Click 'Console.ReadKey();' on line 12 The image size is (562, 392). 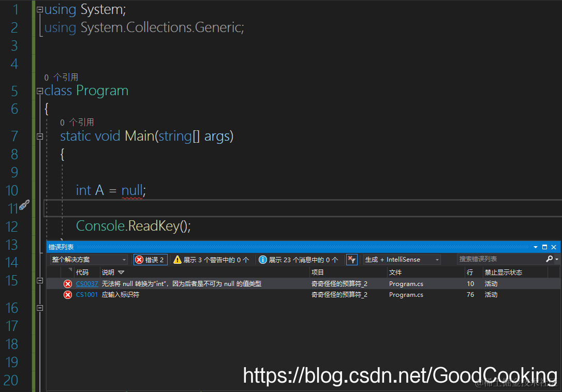point(134,226)
